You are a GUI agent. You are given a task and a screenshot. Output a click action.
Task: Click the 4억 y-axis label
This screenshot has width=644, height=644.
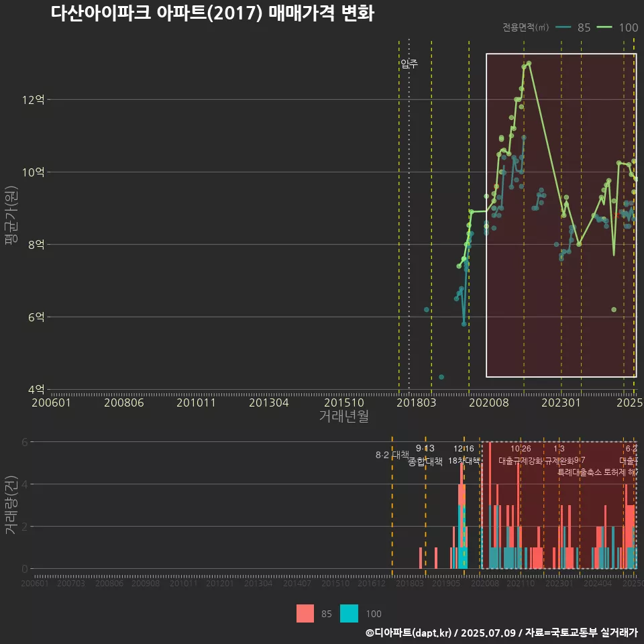click(36, 389)
